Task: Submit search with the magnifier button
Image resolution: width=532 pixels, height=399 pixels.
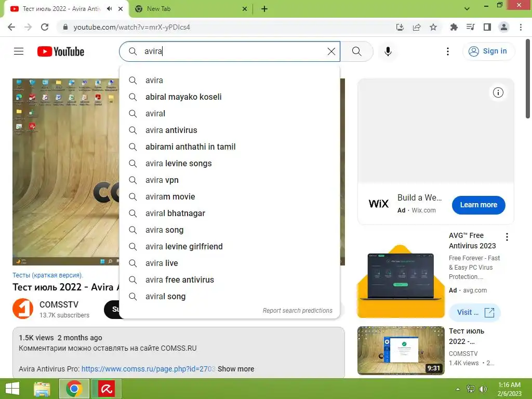Action: pyautogui.click(x=356, y=51)
